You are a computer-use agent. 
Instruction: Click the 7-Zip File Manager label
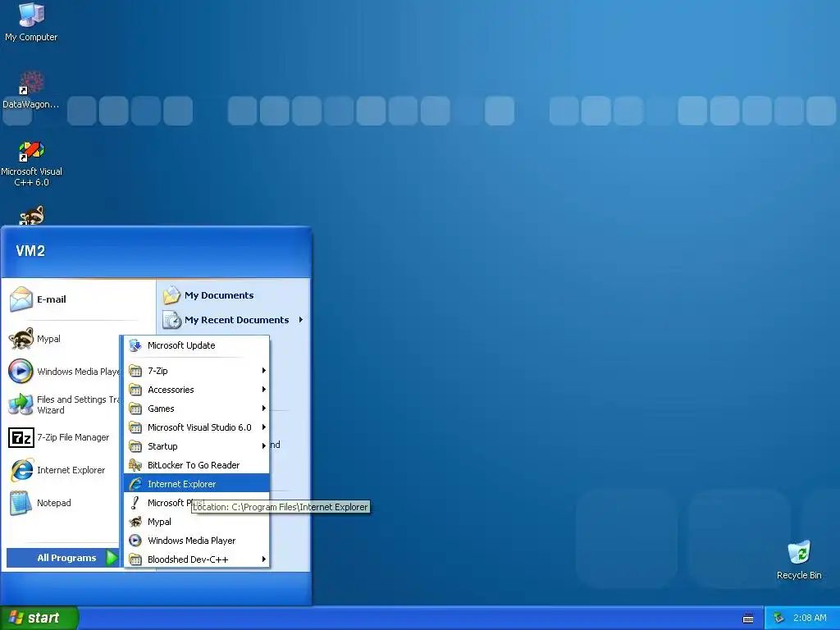click(x=73, y=438)
